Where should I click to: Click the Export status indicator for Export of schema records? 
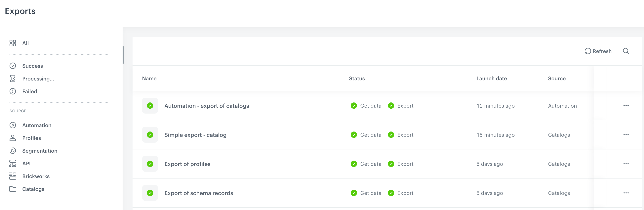tap(391, 193)
